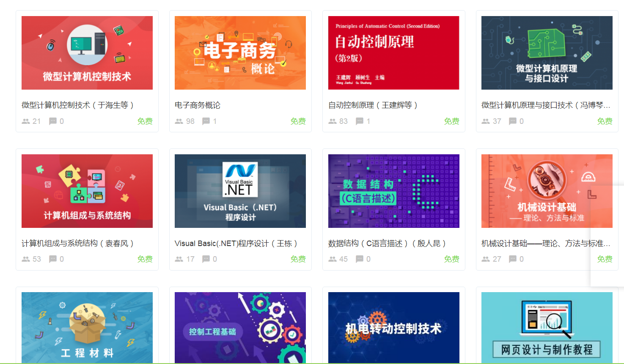The image size is (624, 364).
Task: Click learner count 21 on 微型计算机控制技术
Action: [x=37, y=121]
